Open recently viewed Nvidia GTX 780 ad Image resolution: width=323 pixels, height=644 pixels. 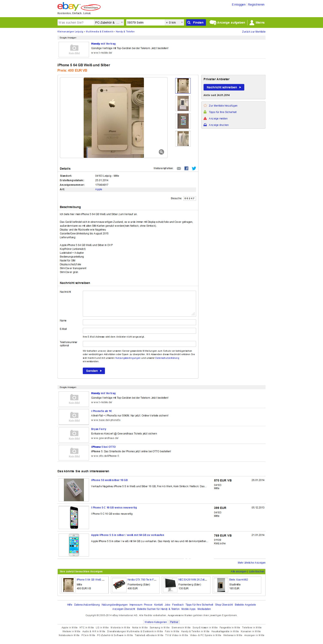coord(142,579)
